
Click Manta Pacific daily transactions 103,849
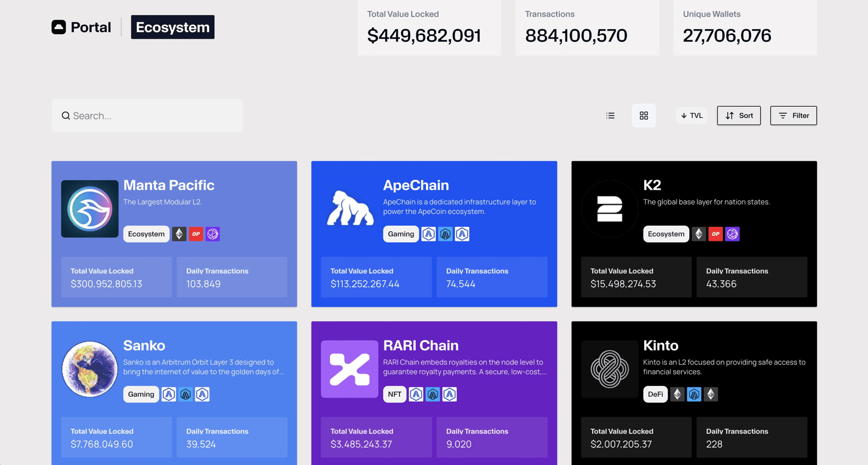point(203,284)
